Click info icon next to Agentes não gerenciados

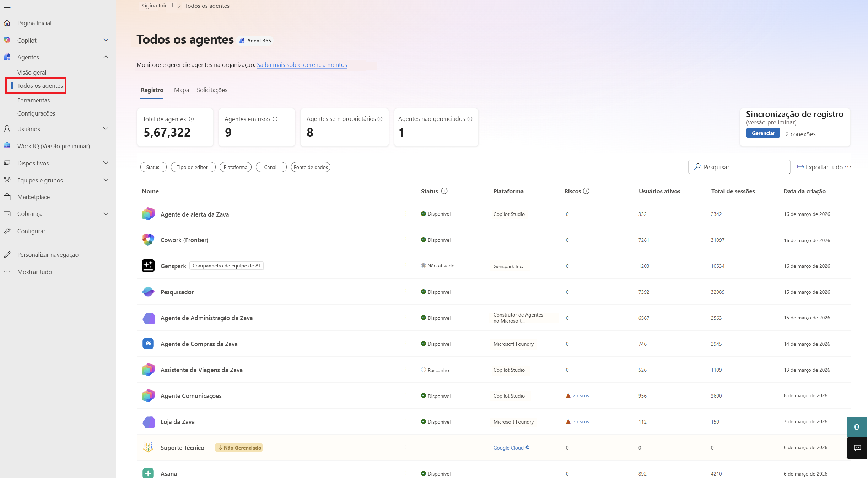coord(470,119)
